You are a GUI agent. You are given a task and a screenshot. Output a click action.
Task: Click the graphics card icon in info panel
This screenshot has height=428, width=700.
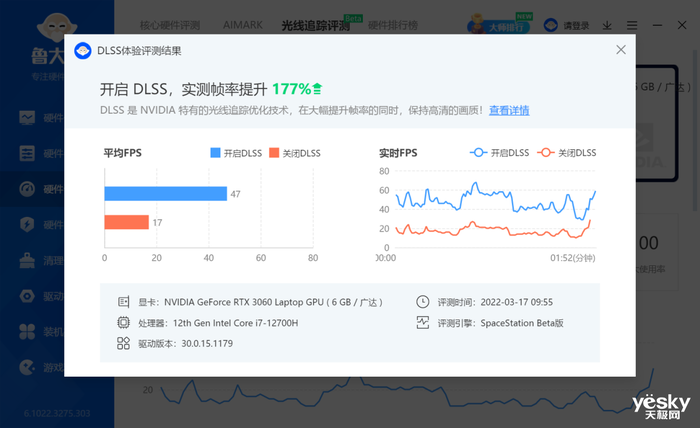point(123,302)
